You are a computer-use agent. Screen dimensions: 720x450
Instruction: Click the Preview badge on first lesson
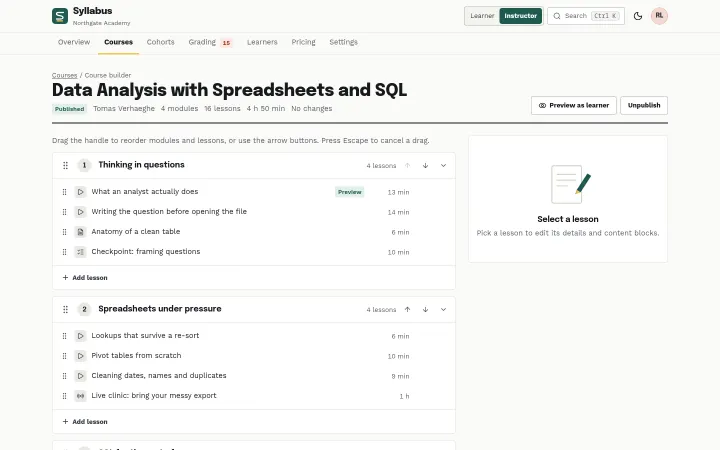(x=349, y=192)
